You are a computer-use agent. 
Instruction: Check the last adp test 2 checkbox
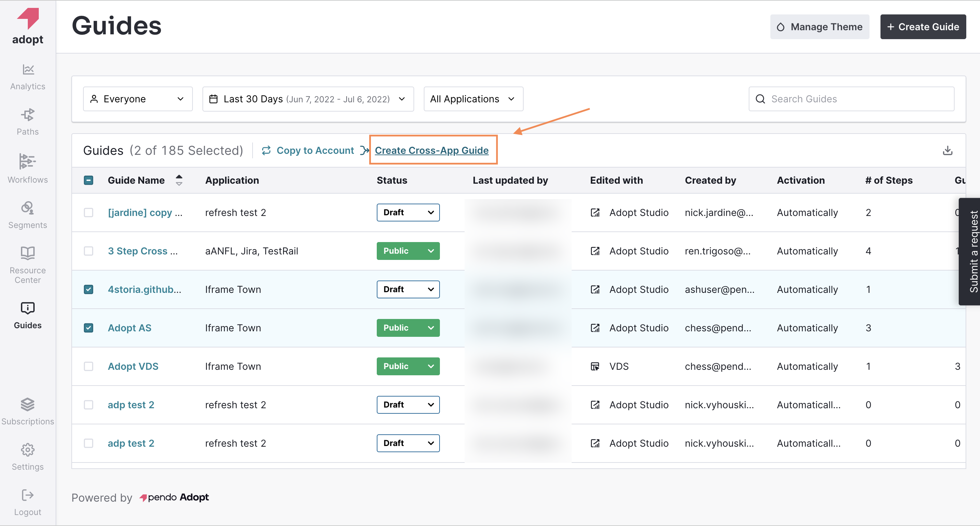[89, 443]
